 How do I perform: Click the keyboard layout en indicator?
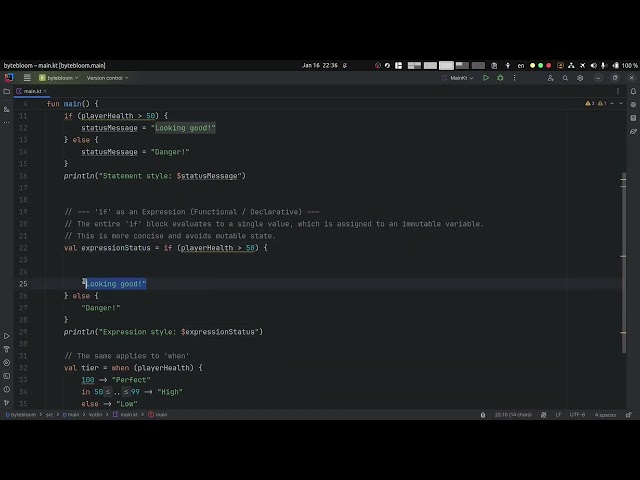[521, 65]
